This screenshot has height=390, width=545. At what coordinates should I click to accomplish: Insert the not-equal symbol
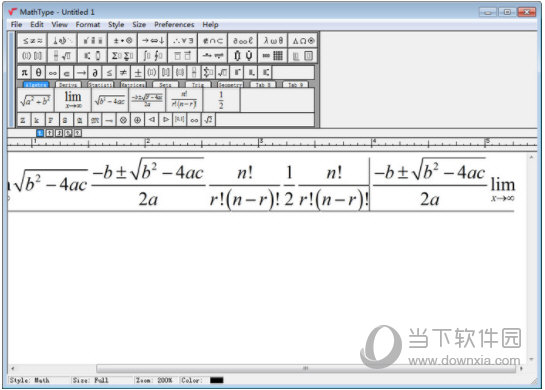(x=123, y=73)
